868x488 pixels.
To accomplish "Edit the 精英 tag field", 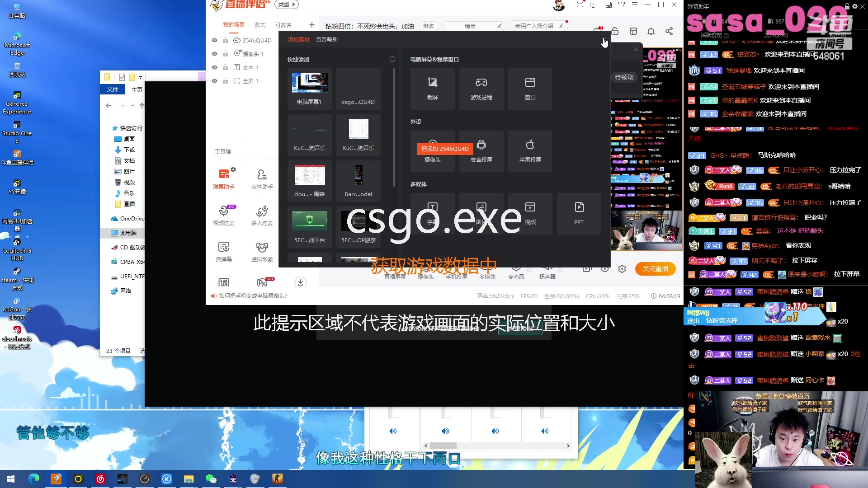I will pyautogui.click(x=474, y=26).
